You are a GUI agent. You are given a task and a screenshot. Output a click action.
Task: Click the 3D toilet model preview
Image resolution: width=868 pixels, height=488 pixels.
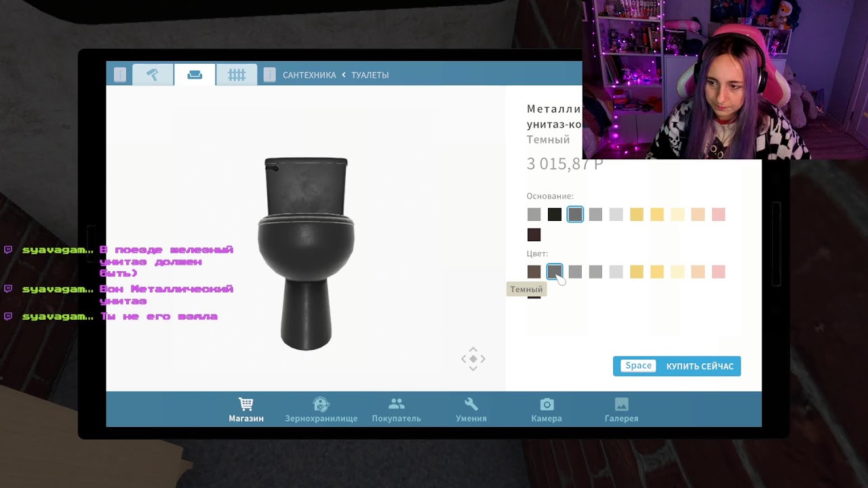[306, 253]
